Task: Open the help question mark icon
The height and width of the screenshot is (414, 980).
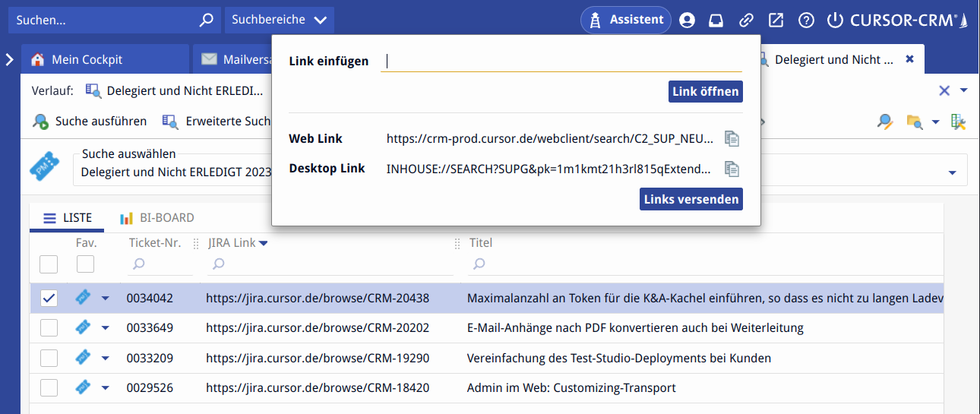Action: (x=806, y=21)
